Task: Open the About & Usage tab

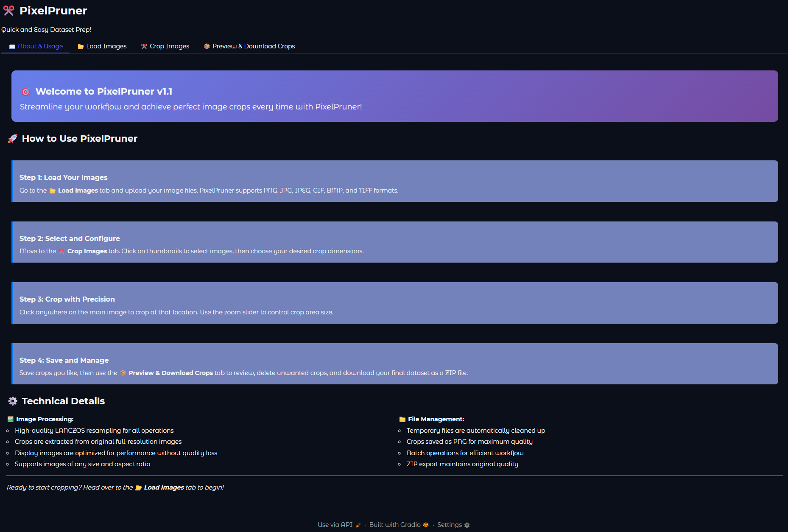Action: tap(36, 46)
